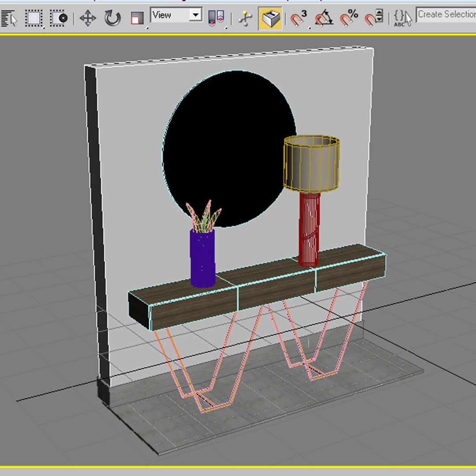Screen dimensions: 476x476
Task: Enable the Select and Manipulate tool
Action: point(245,18)
